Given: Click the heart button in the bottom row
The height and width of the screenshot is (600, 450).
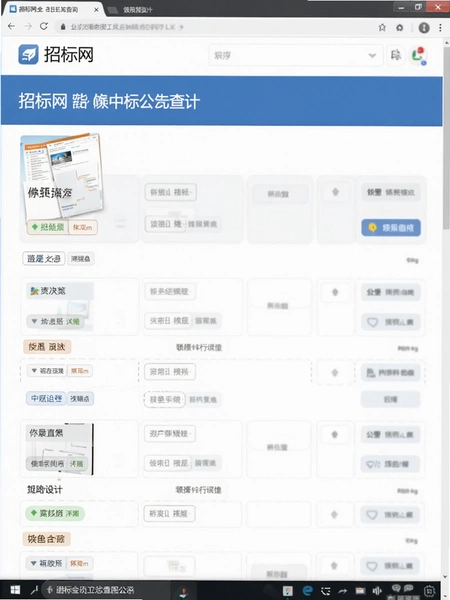Looking at the screenshot, I should [x=390, y=566].
